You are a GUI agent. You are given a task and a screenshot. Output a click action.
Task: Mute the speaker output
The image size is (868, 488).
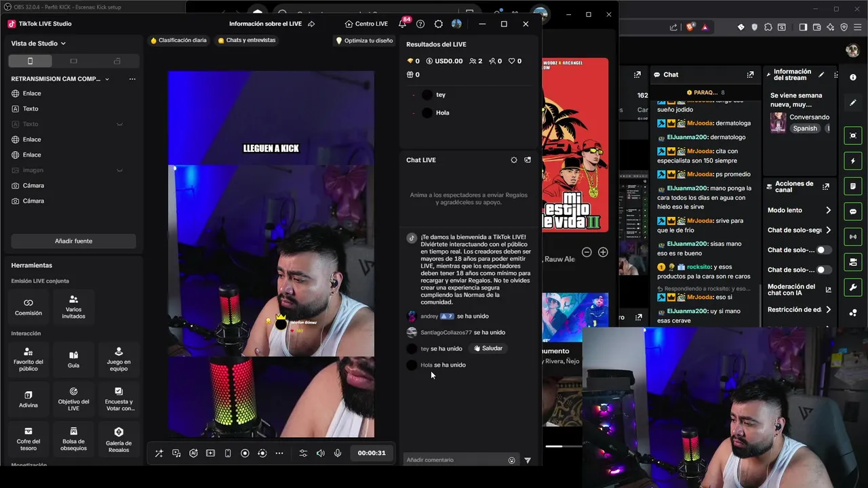321,453
